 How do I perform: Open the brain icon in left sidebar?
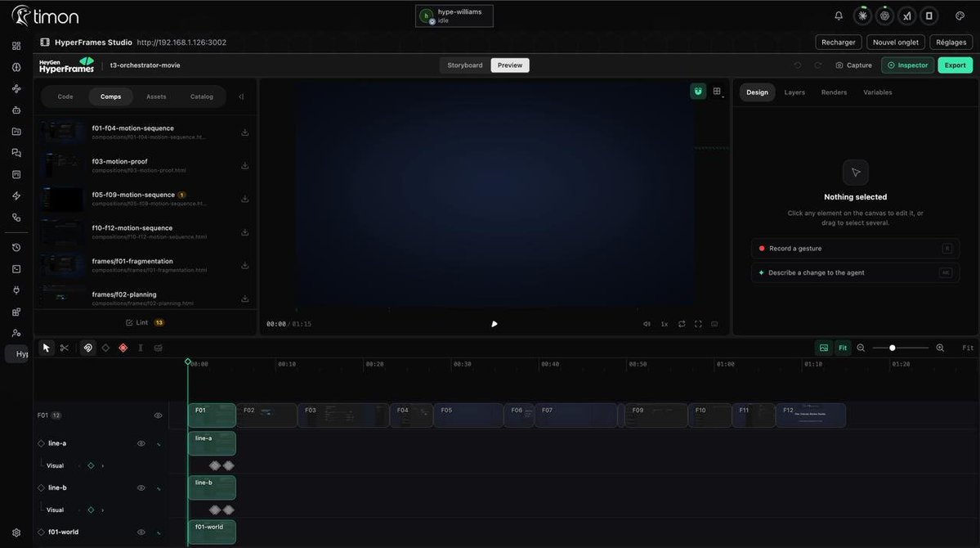pyautogui.click(x=16, y=67)
